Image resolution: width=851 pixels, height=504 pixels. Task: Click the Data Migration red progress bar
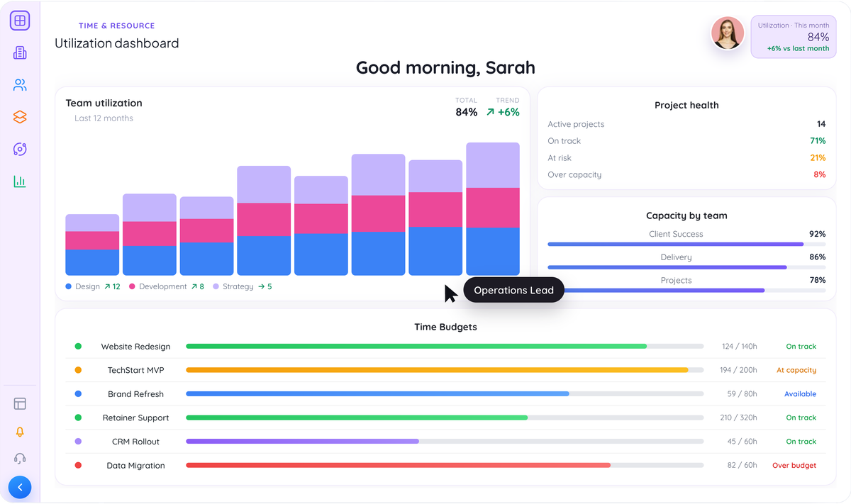click(399, 465)
